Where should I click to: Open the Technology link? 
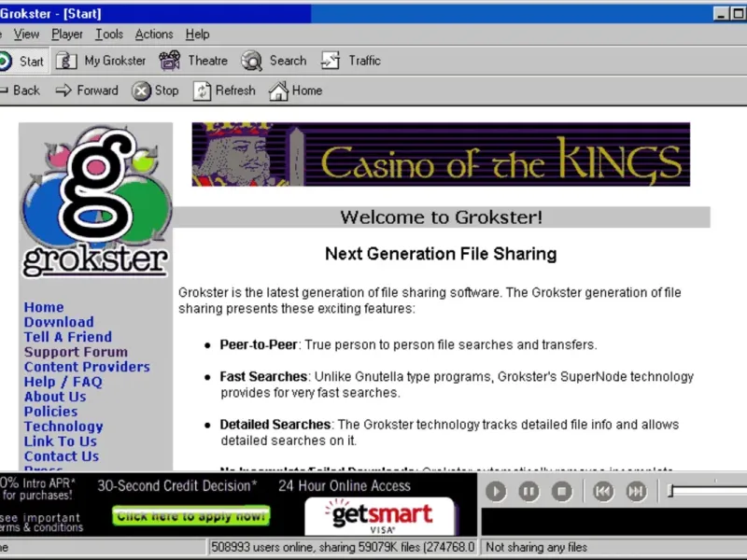pos(63,427)
